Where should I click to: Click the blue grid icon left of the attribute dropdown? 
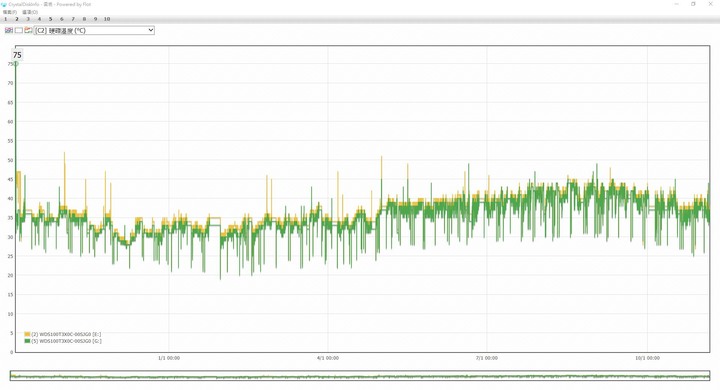[x=9, y=30]
